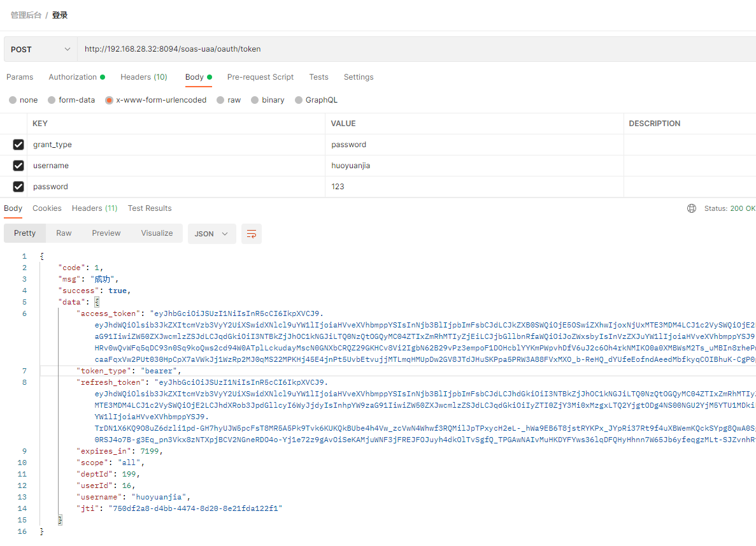Viewport: 756px width, 546px height.
Task: Switch response view to Raw
Action: (64, 233)
